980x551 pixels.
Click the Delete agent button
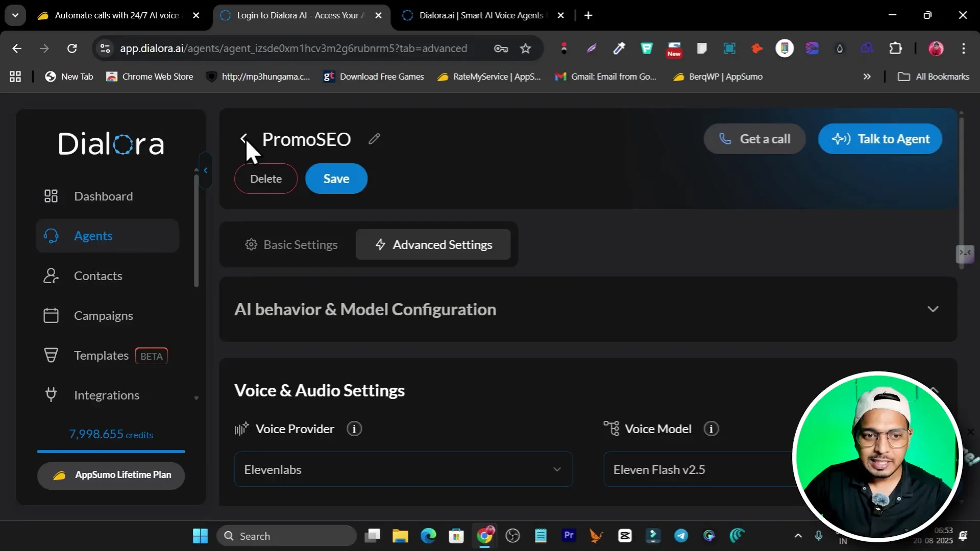pos(265,179)
